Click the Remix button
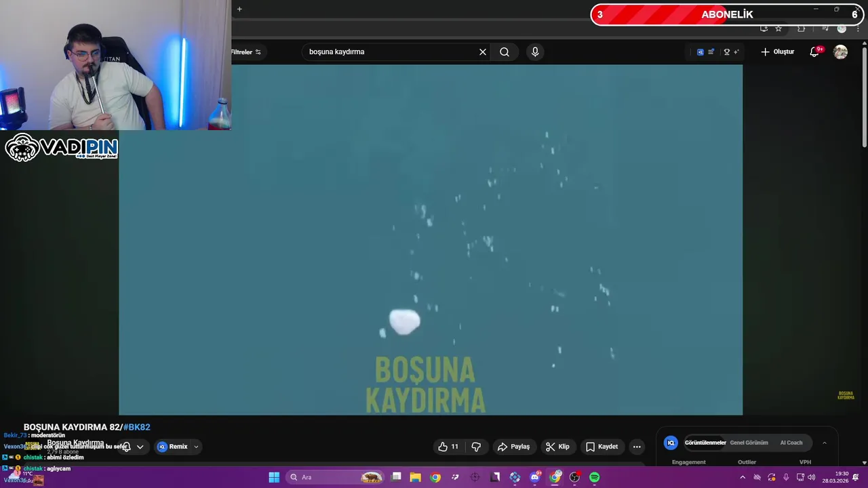The image size is (868, 488). [x=172, y=447]
